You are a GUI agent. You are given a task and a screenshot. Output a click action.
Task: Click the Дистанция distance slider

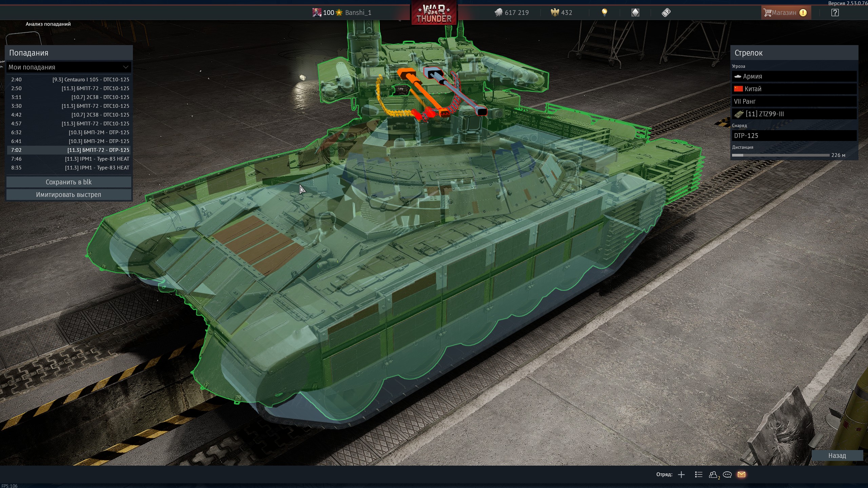point(780,155)
